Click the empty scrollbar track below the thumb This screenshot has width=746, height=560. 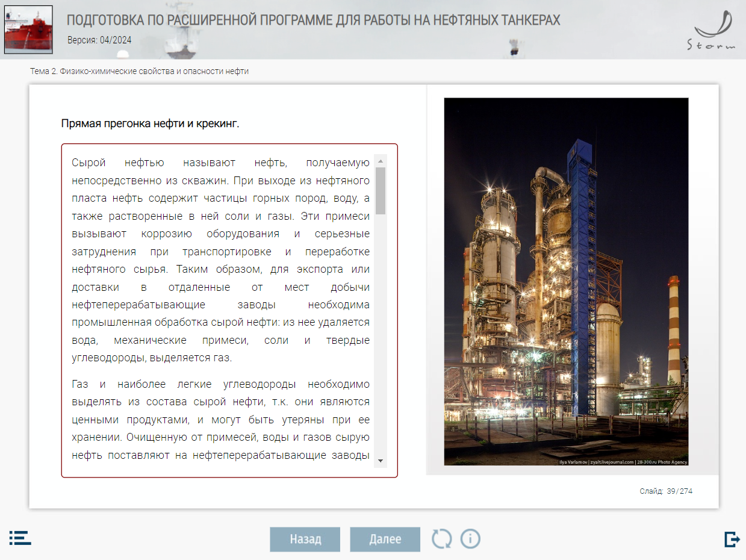pyautogui.click(x=381, y=337)
